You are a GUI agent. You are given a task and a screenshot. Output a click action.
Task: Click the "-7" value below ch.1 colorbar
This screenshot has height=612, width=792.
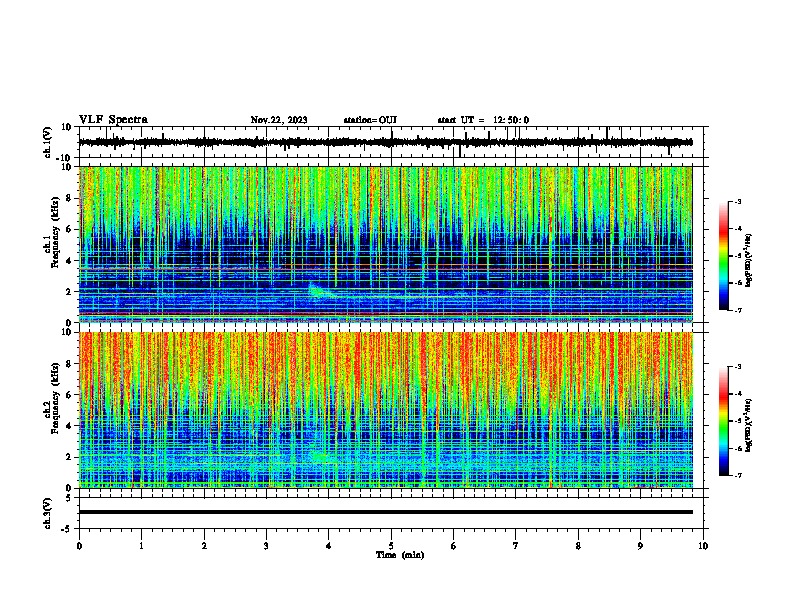(738, 310)
